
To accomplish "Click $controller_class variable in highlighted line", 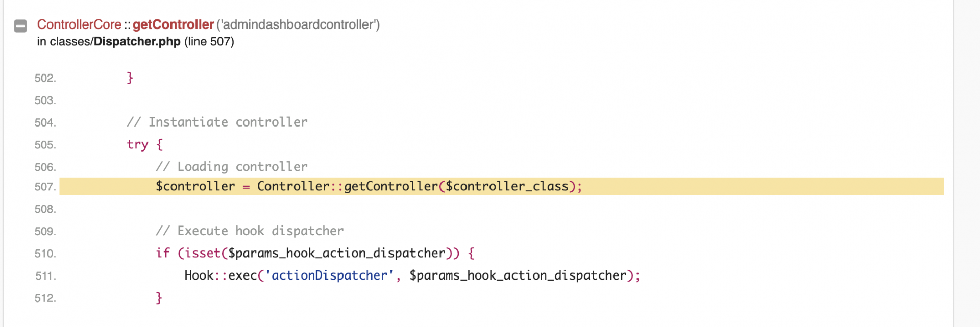I will point(507,186).
